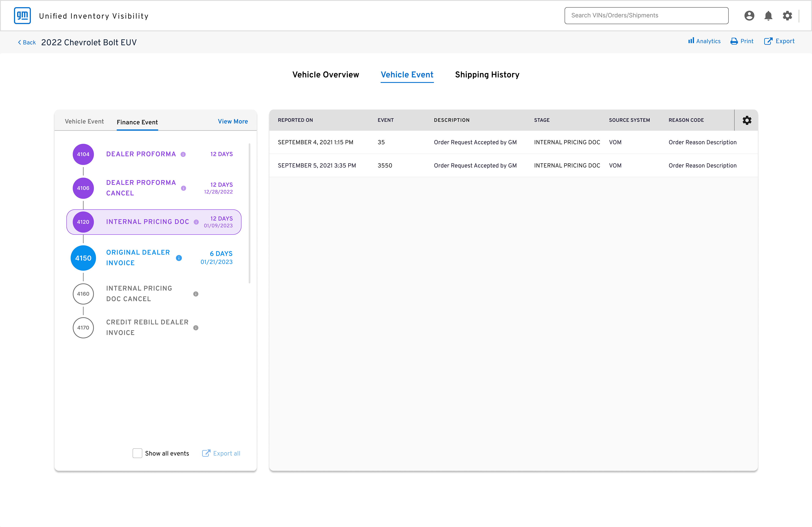
Task: Click the GM logo icon
Action: pos(22,16)
